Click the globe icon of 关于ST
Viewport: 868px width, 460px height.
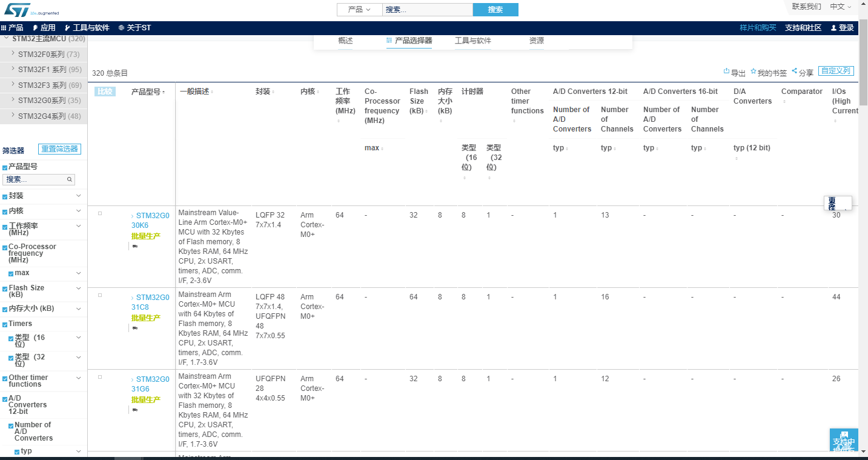pos(121,28)
